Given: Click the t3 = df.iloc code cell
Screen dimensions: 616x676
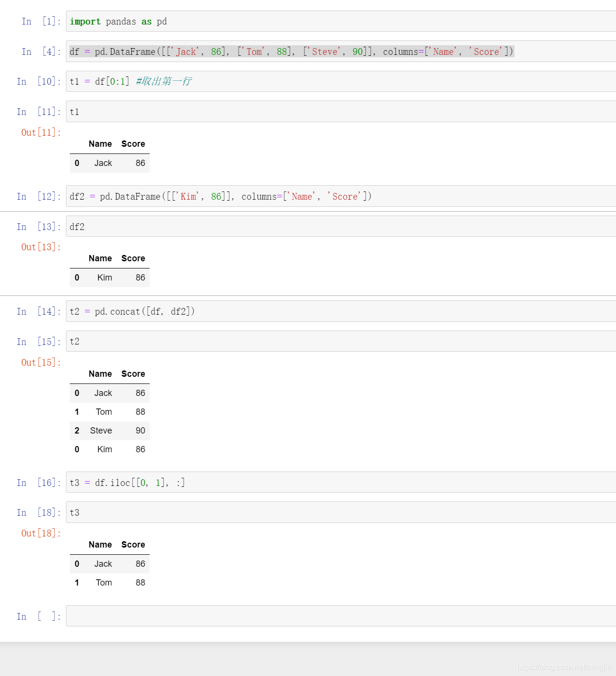Looking at the screenshot, I should [341, 482].
